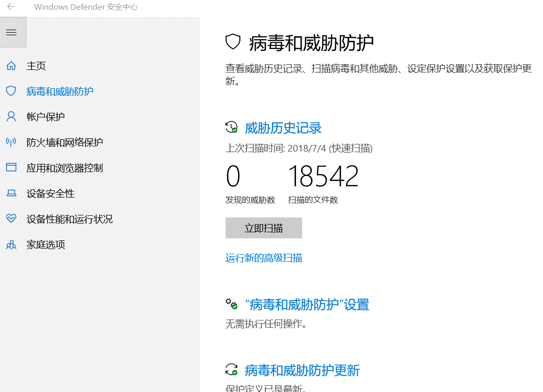543x392 pixels.
Task: Click the home icon beside 主页
Action: pos(11,65)
